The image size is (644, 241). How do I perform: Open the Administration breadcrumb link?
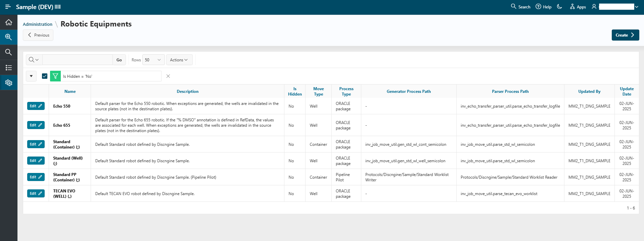tap(38, 24)
